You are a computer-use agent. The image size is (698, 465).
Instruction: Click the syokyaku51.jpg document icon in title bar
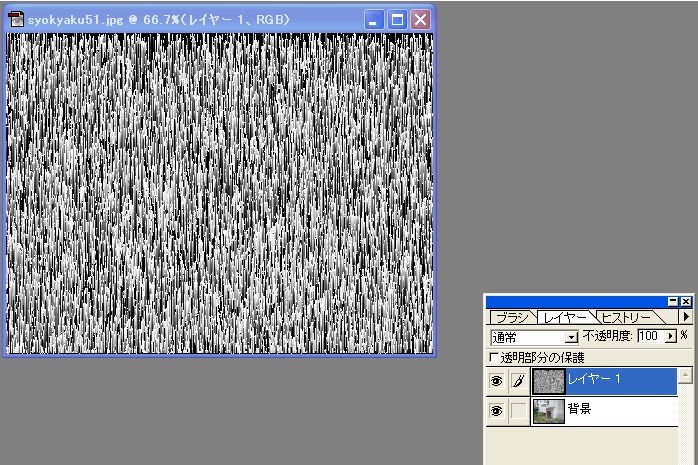pyautogui.click(x=16, y=19)
